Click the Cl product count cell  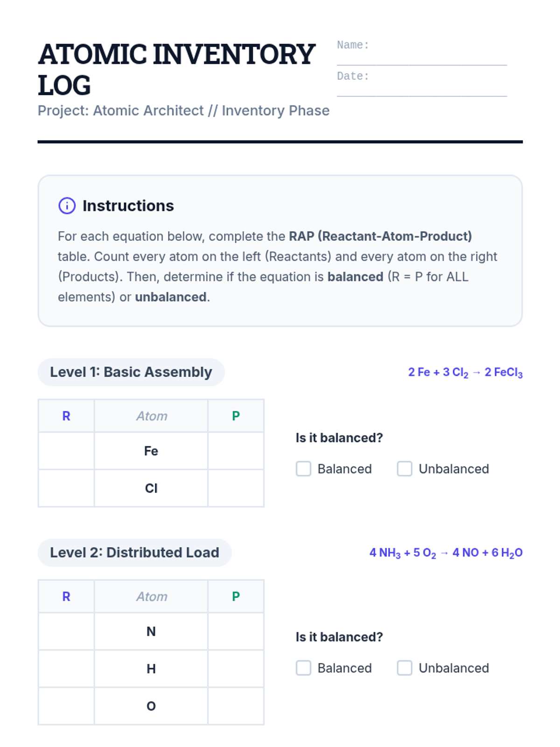coord(236,488)
